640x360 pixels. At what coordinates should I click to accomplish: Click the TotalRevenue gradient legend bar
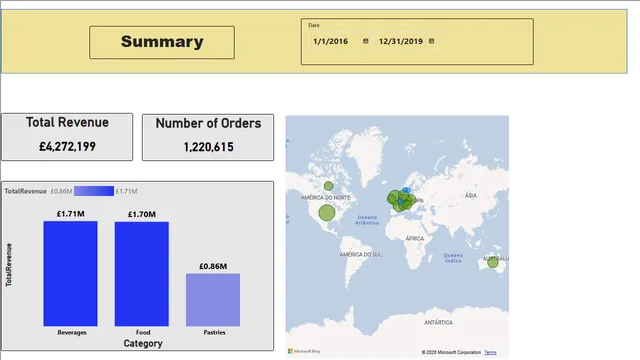click(x=94, y=191)
